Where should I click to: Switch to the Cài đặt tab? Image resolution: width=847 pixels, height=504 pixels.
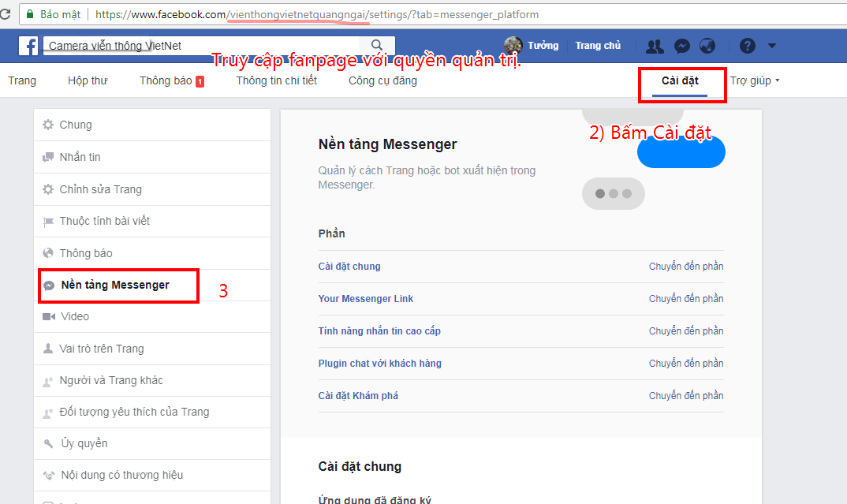680,80
